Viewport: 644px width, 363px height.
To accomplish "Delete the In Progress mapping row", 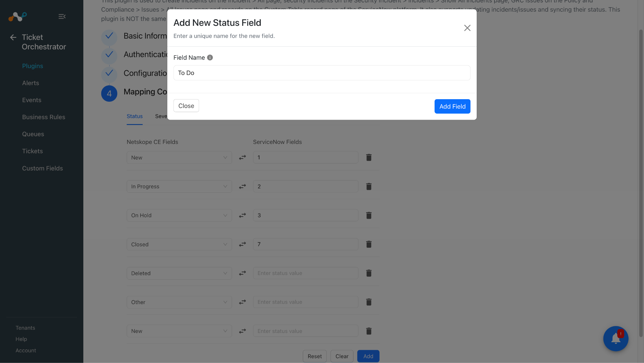I will 369,186.
